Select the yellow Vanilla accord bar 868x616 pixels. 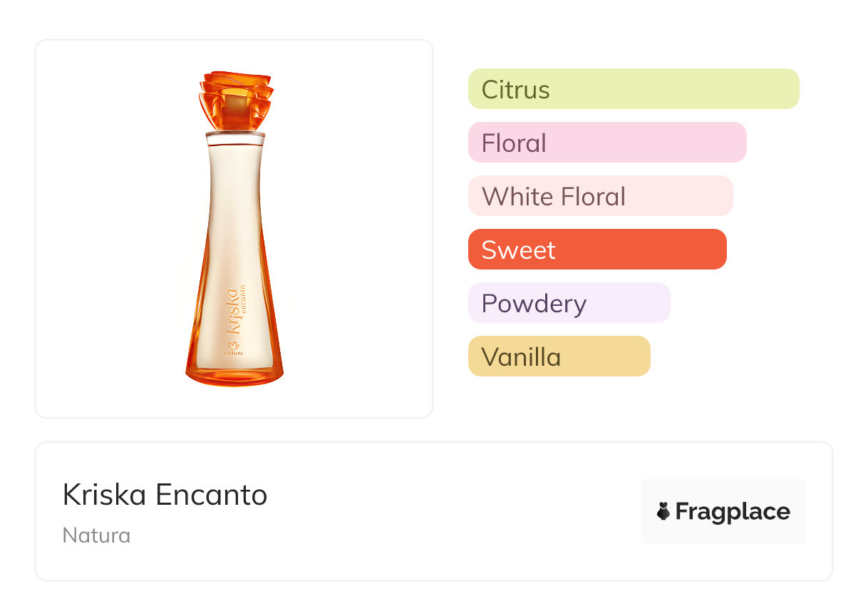click(x=559, y=356)
